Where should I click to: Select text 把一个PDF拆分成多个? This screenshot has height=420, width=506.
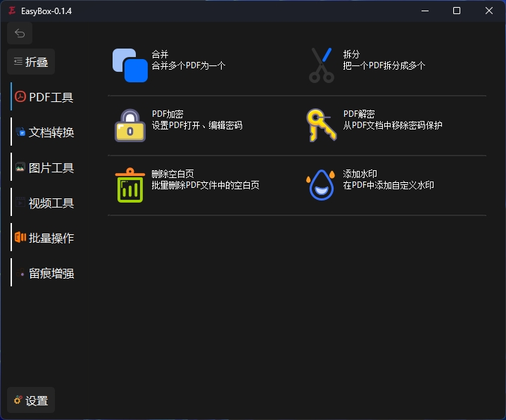pyautogui.click(x=384, y=66)
